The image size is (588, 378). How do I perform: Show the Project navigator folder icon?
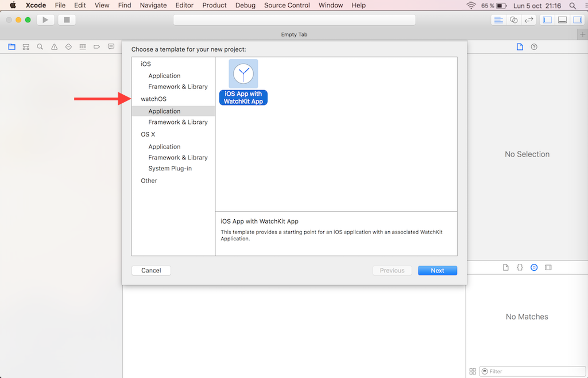point(11,47)
